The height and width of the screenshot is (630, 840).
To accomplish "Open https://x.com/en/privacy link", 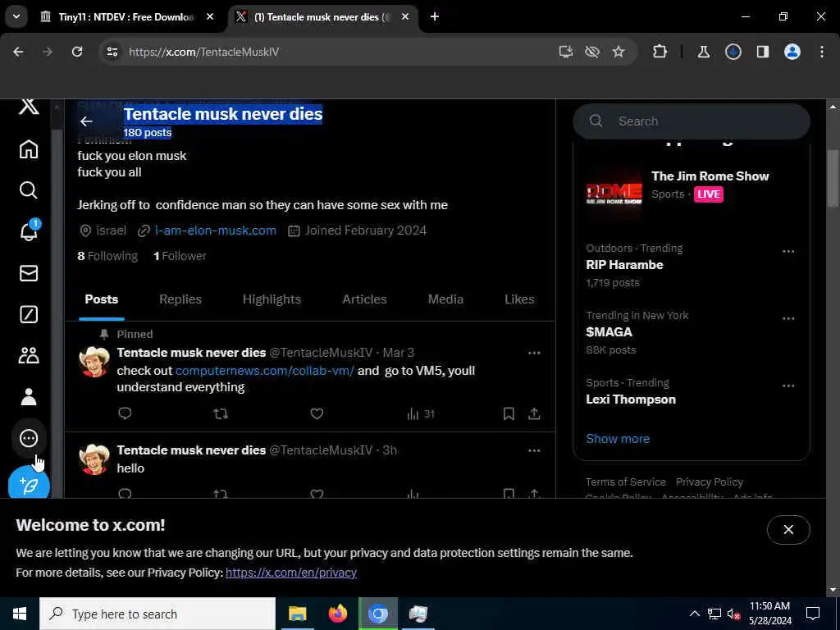I will coord(291,573).
